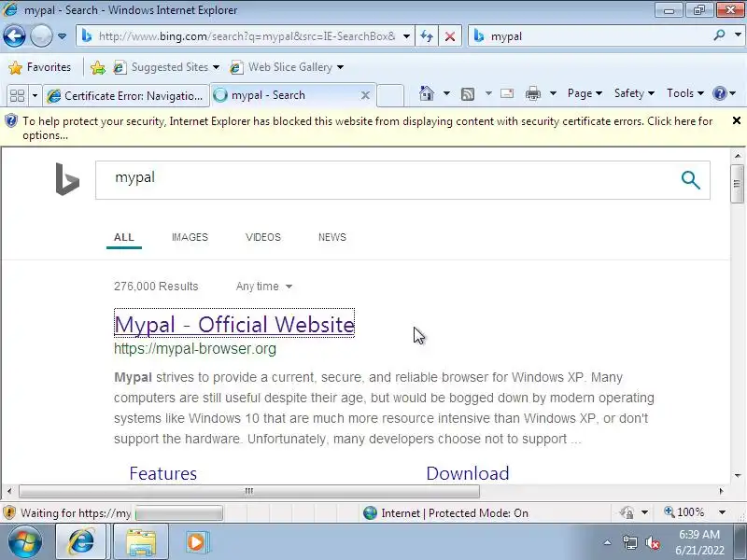The image size is (747, 560).
Task: Click Internet Explorer taskbar icon
Action: 81,541
